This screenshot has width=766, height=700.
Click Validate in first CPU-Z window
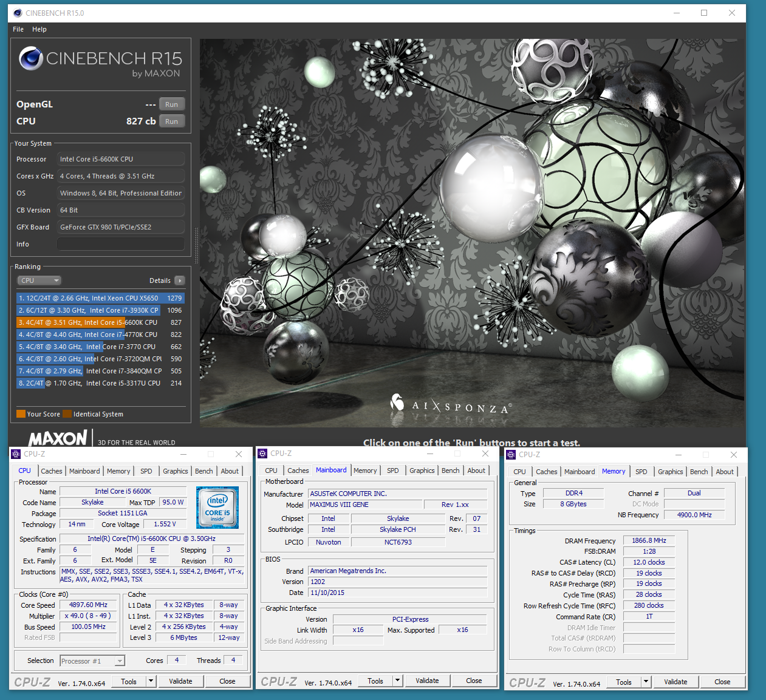pyautogui.click(x=180, y=682)
